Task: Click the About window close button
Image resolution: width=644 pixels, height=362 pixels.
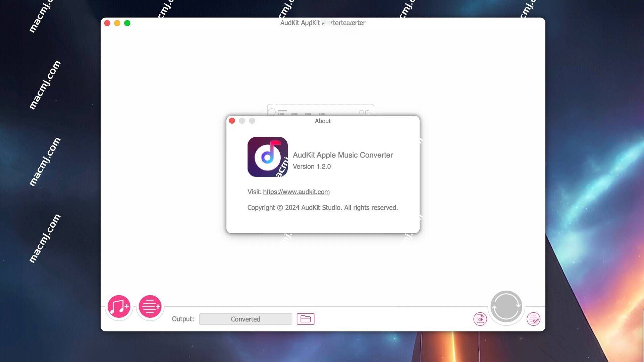Action: tap(232, 120)
